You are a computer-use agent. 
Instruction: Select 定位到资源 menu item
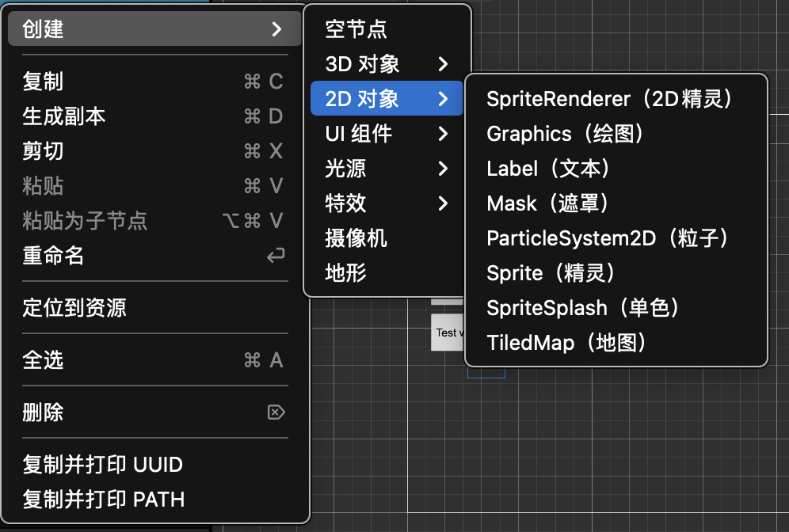tap(154, 308)
